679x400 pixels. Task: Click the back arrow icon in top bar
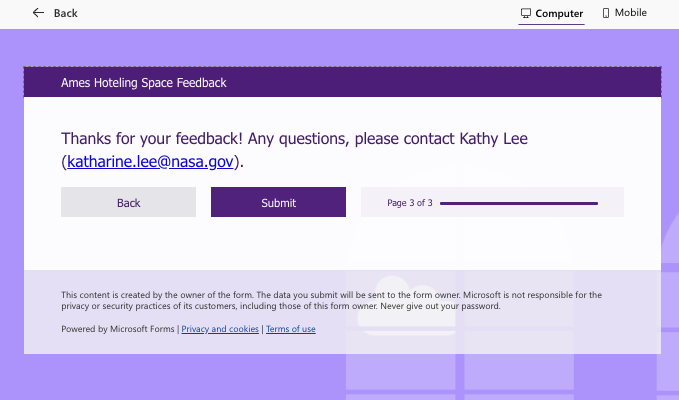click(38, 13)
